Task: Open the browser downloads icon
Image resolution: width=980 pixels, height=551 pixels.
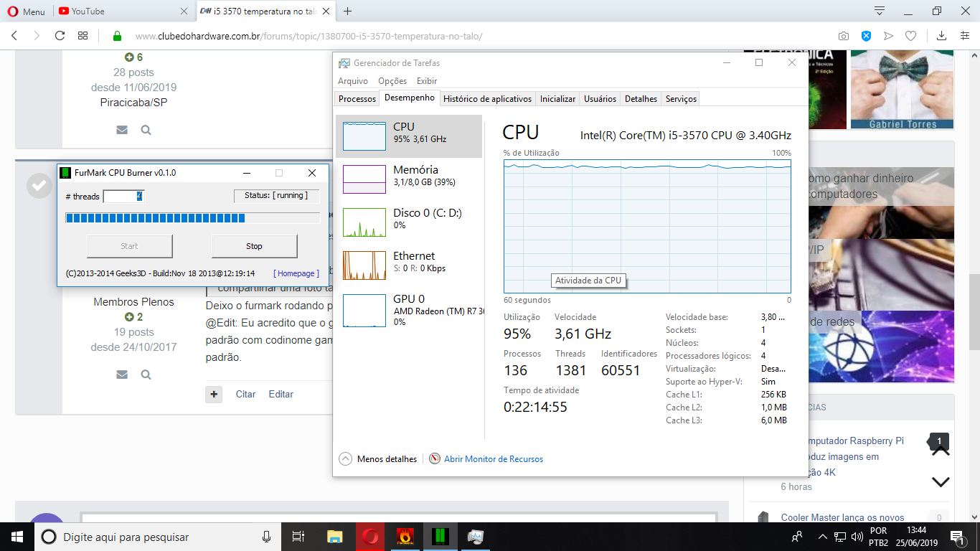Action: 941,36
